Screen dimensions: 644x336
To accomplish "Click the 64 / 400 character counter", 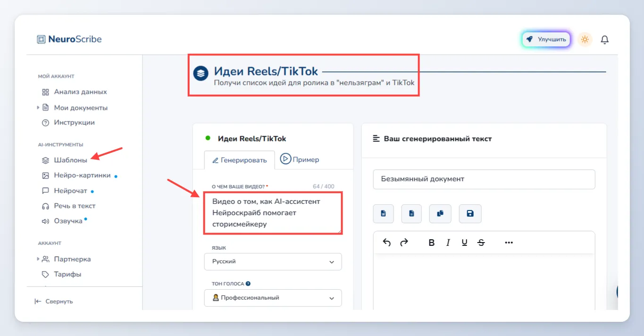I will [324, 186].
